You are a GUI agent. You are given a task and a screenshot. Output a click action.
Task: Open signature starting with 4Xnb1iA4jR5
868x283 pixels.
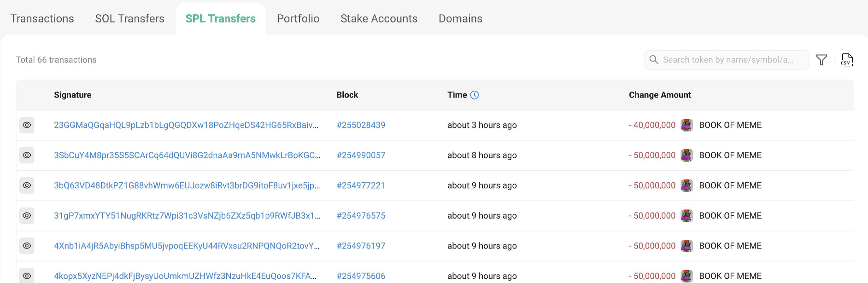pos(186,246)
